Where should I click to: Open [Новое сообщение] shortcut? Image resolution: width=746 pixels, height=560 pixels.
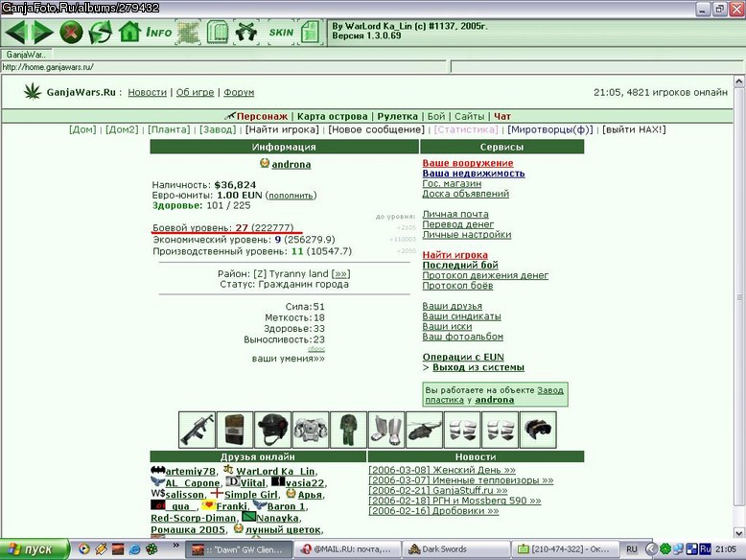376,129
